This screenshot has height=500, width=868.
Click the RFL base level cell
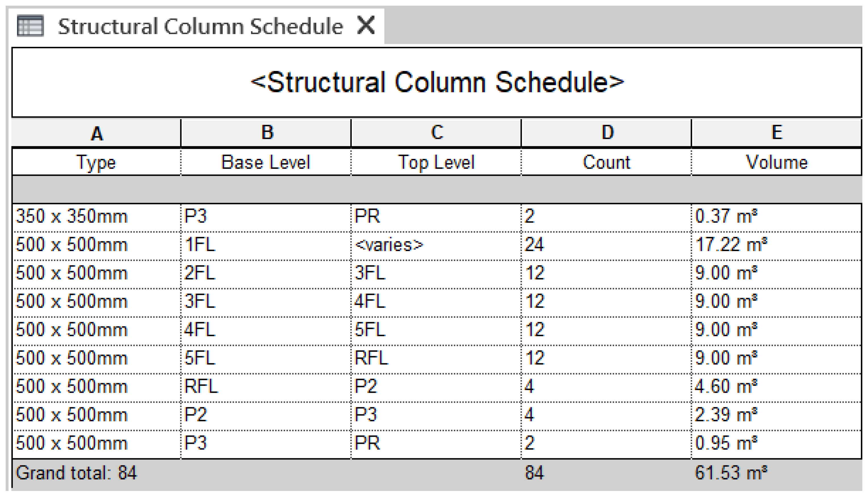point(201,387)
